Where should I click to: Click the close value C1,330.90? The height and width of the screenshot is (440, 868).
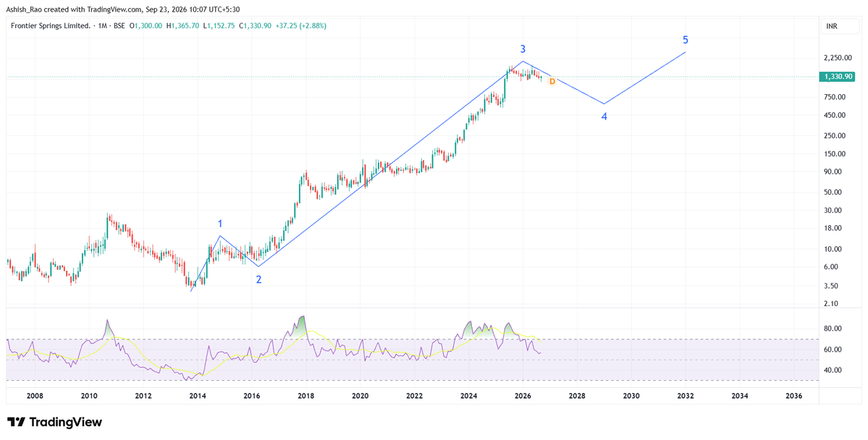tap(256, 25)
